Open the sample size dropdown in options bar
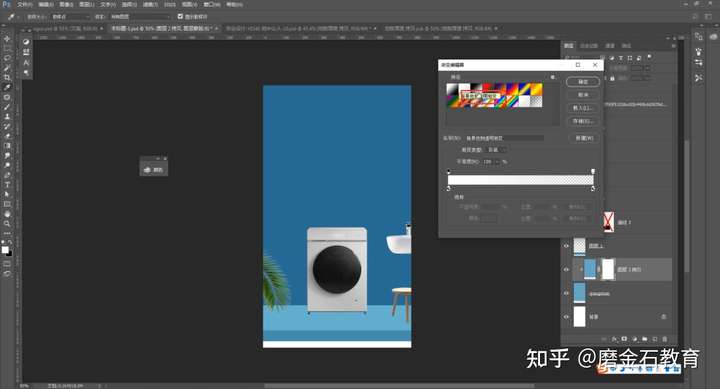This screenshot has height=389, width=720. click(71, 17)
